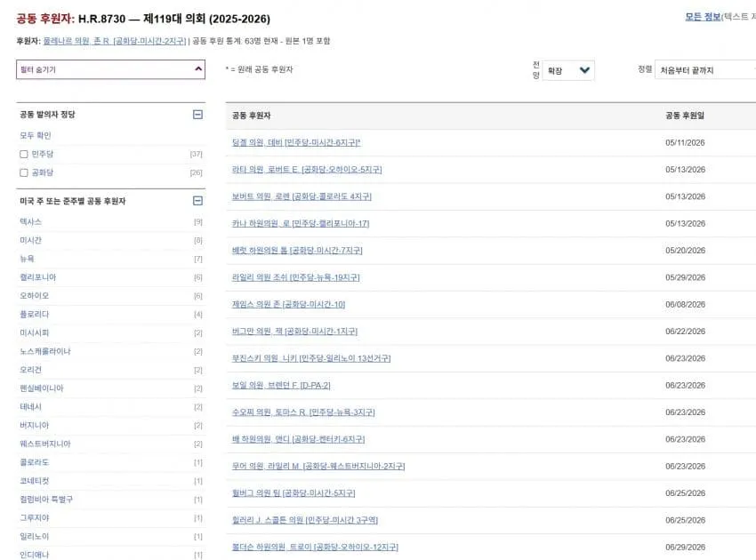Collapse the 미국 주 또는 준주별 공동 후원자 section
756x560 pixels.
point(197,201)
